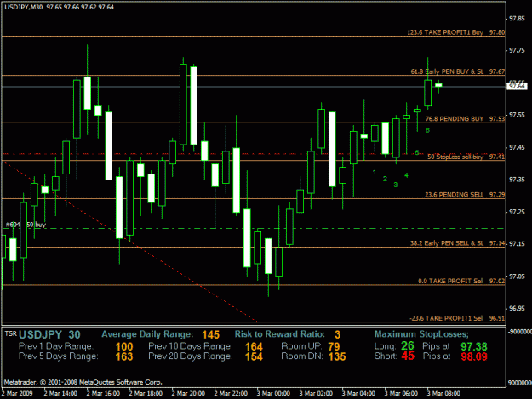This screenshot has width=532, height=399.
Task: Click the green count marker '3'
Action: click(395, 185)
